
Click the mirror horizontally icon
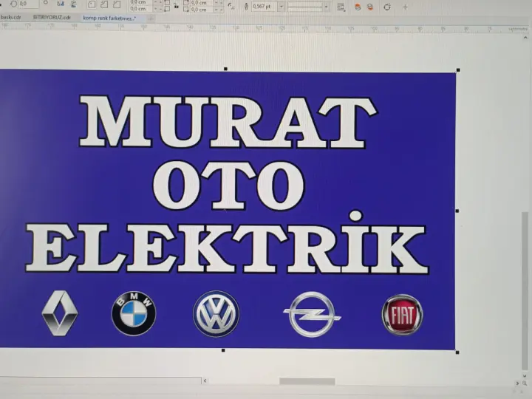61,4
